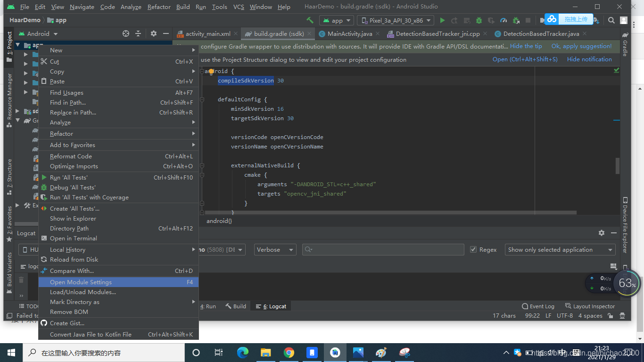Open the Gradle side panel
This screenshot has height=362, width=644.
point(625,44)
